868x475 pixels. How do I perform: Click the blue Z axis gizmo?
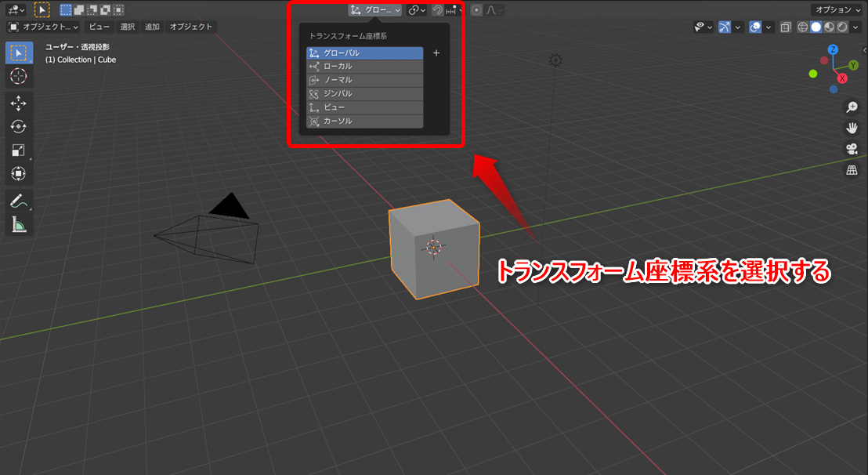pyautogui.click(x=833, y=50)
